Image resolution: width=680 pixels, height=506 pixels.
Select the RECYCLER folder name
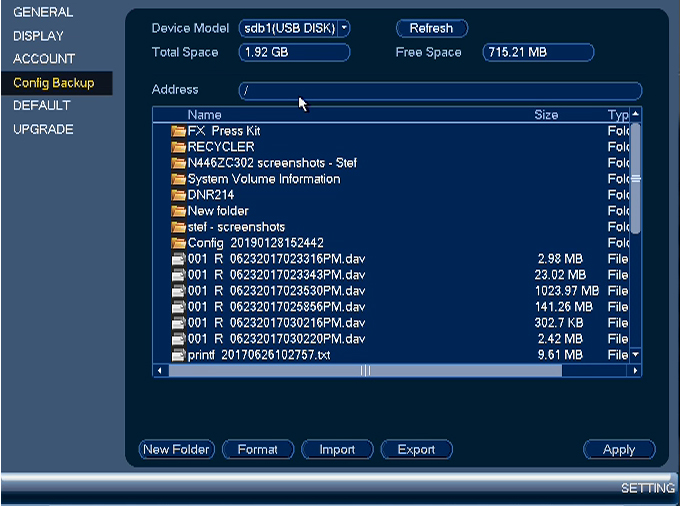(x=221, y=147)
